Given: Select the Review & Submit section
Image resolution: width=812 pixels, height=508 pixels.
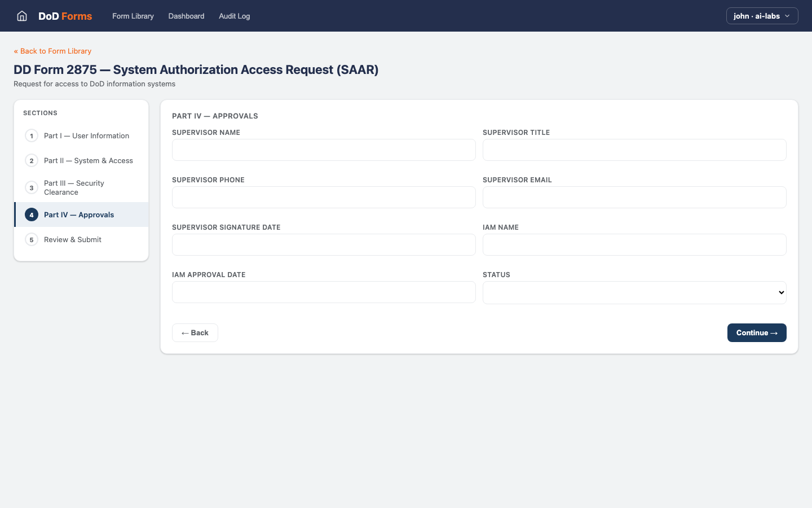Looking at the screenshot, I should 72,239.
